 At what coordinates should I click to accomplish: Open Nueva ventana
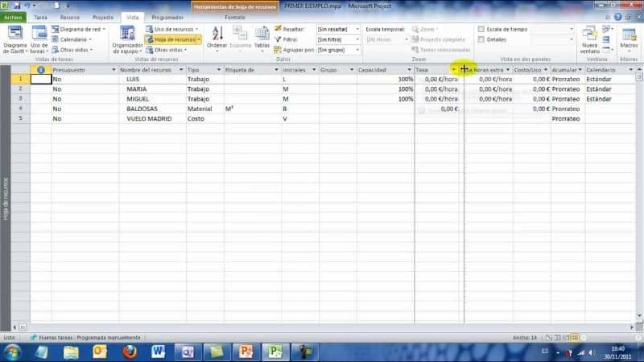point(589,39)
